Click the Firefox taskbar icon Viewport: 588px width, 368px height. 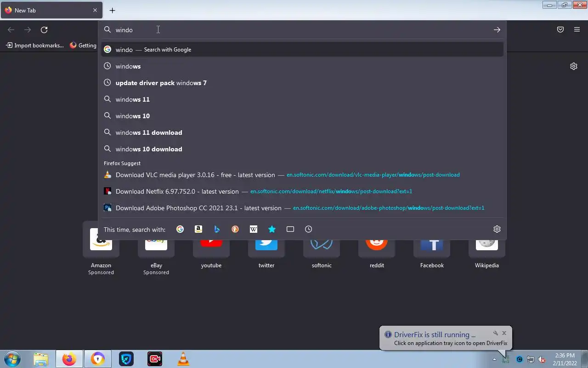click(69, 359)
